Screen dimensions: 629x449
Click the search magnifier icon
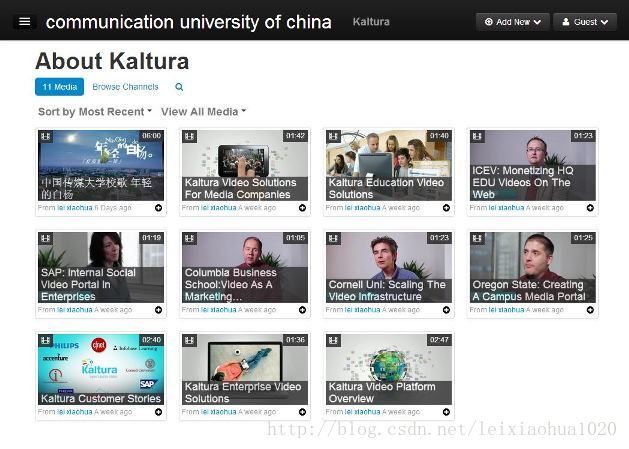click(x=179, y=87)
